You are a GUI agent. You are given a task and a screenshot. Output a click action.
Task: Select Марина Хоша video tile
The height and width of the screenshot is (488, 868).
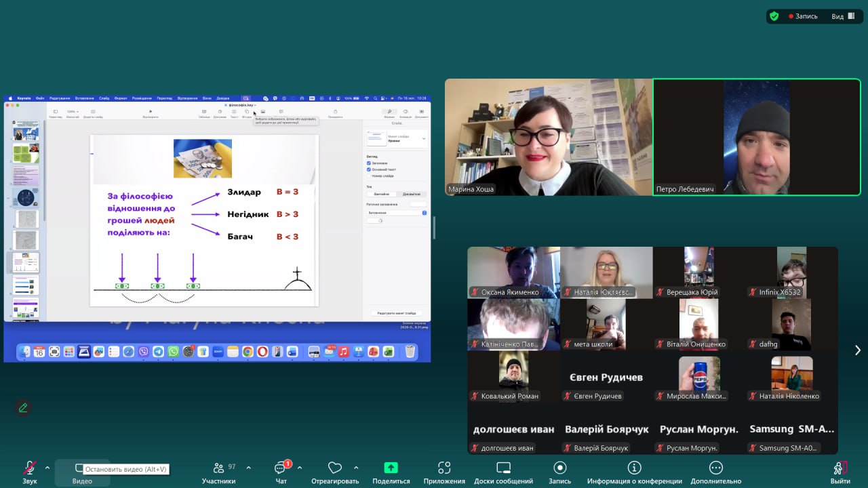tap(548, 138)
